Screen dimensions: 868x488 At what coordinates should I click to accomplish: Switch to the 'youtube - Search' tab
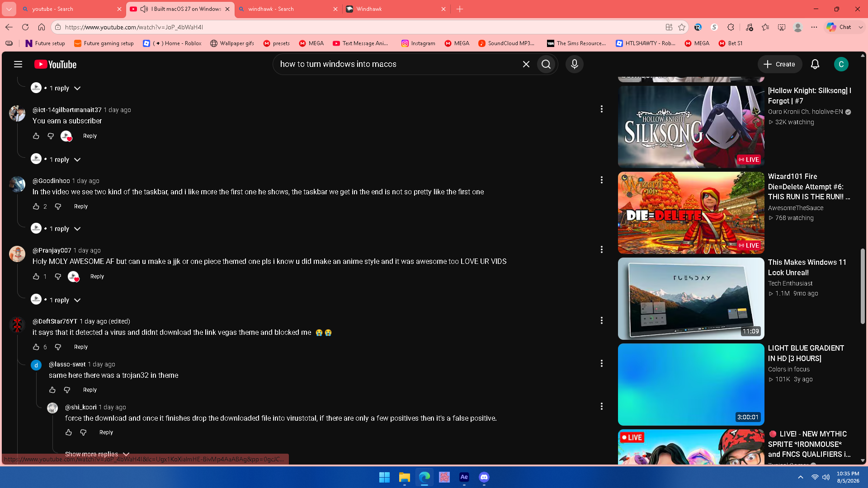(x=71, y=9)
